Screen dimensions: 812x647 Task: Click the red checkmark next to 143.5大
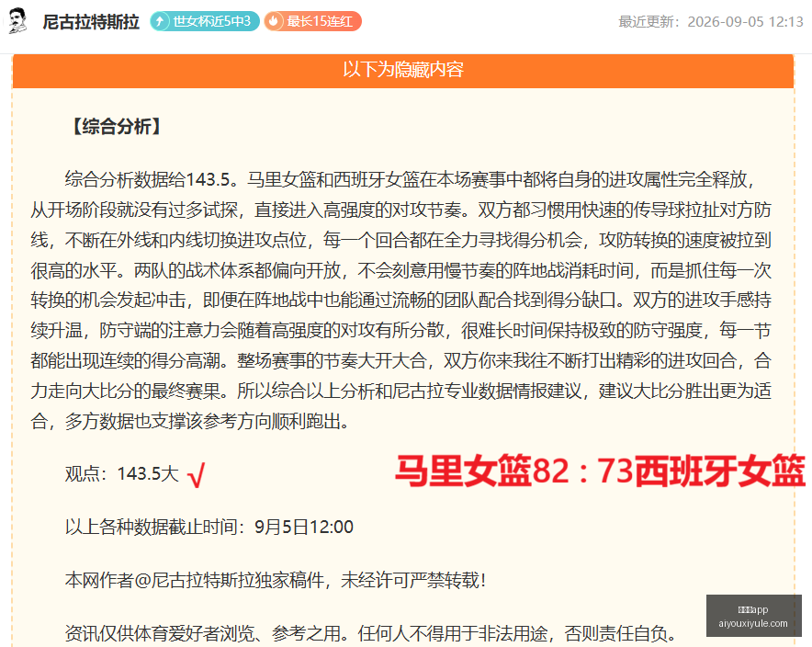coord(197,475)
